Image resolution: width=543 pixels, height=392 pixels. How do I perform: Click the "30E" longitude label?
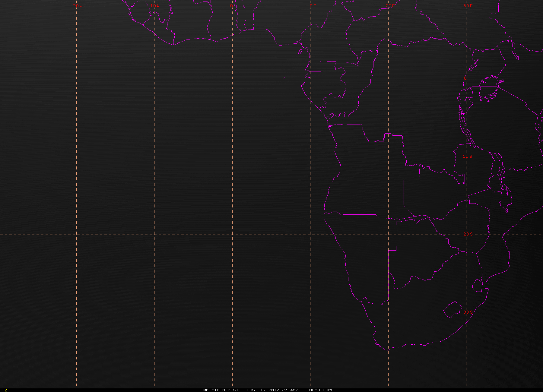pyautogui.click(x=468, y=6)
